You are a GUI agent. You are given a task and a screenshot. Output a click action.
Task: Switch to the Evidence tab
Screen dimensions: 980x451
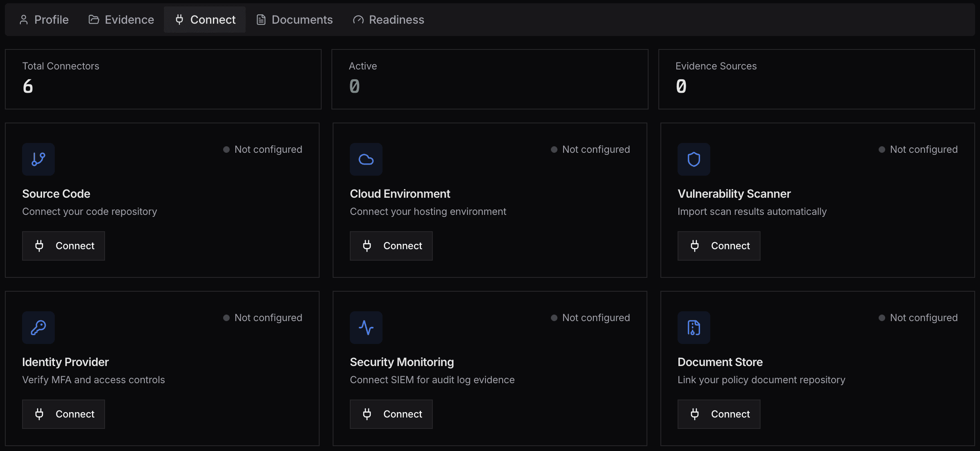[121, 20]
